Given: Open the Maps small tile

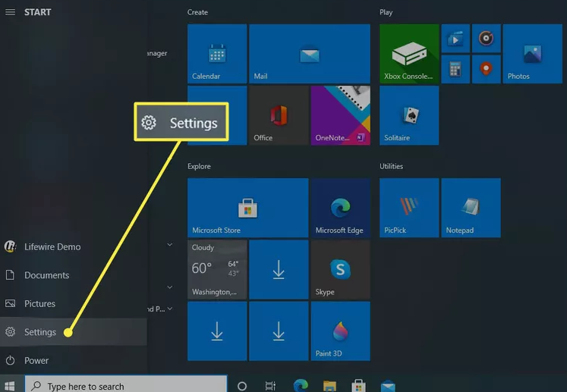Looking at the screenshot, I should pos(486,69).
